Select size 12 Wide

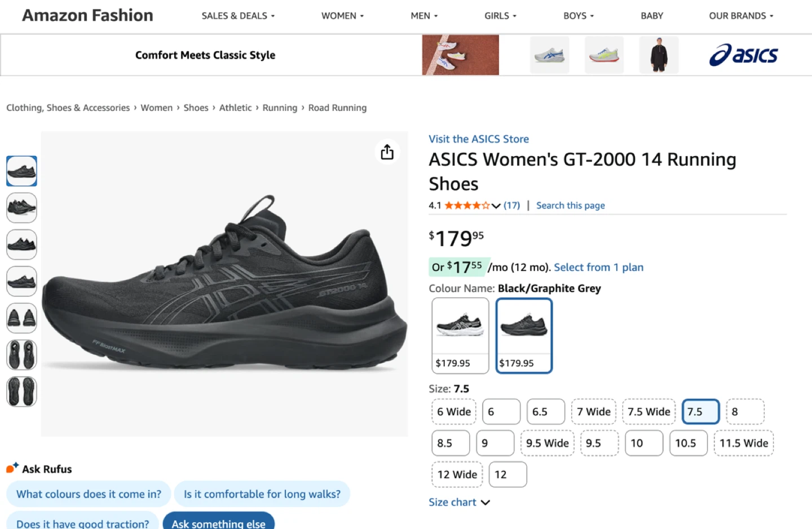(457, 474)
